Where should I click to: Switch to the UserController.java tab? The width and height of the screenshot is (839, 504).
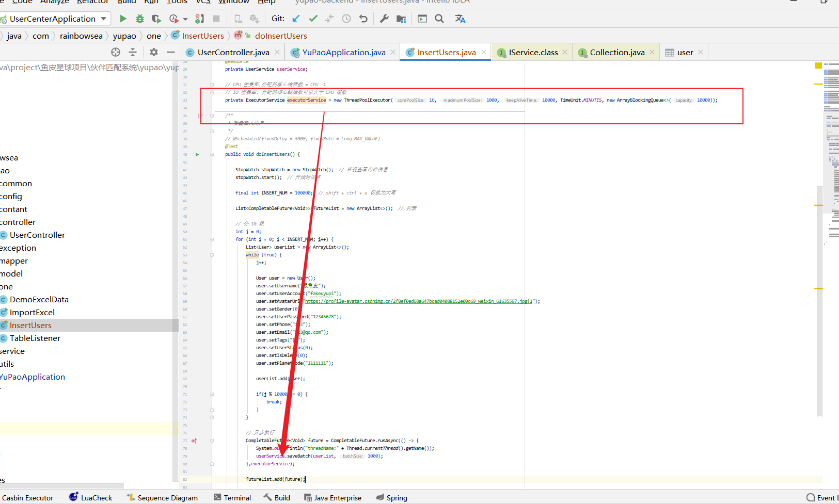(233, 52)
